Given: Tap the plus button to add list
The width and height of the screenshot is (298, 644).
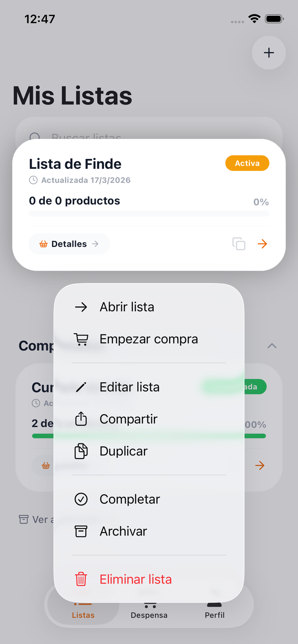Looking at the screenshot, I should (269, 53).
